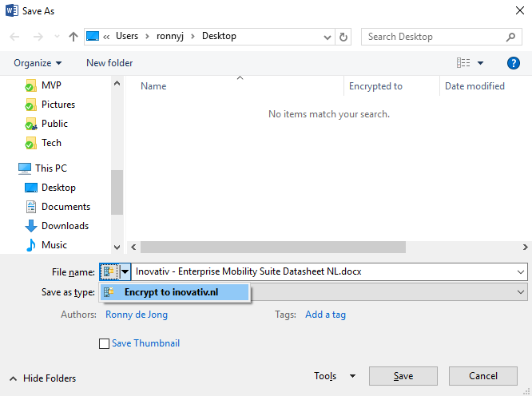Click Add a tag link
The image size is (532, 396).
click(x=325, y=315)
